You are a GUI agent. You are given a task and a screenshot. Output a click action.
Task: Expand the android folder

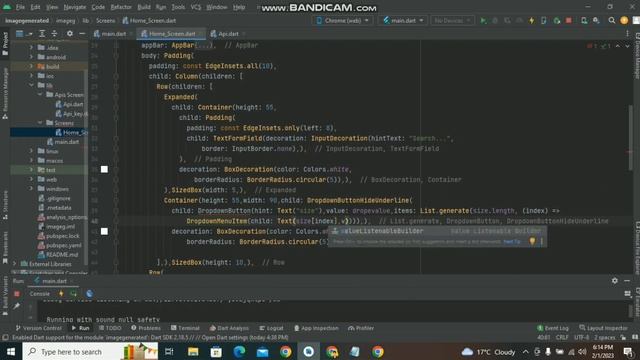tap(31, 57)
